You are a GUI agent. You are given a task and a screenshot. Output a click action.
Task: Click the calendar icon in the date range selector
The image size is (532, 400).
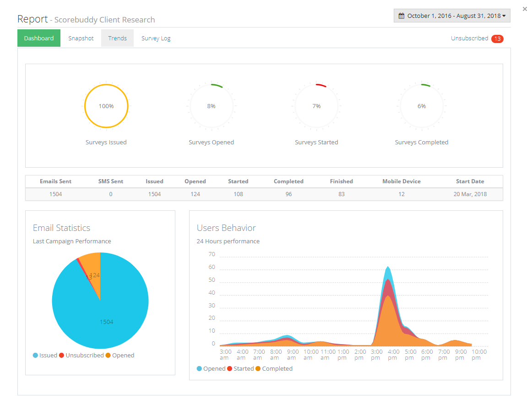(x=401, y=16)
